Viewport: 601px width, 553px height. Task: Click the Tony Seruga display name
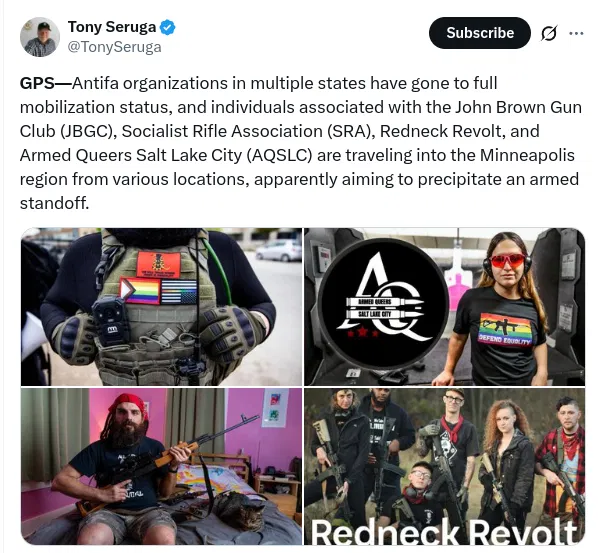[x=112, y=27]
